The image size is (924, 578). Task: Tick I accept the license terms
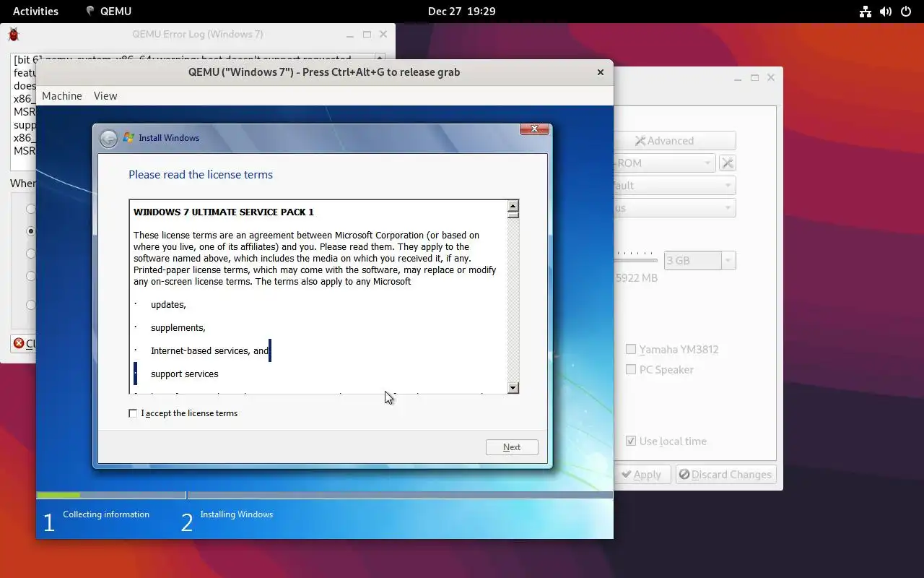pos(133,413)
